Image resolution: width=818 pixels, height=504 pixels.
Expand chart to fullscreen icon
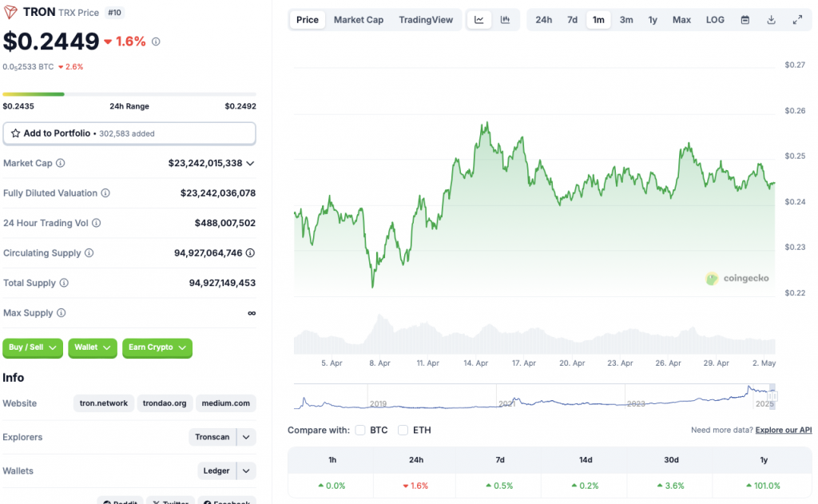797,20
